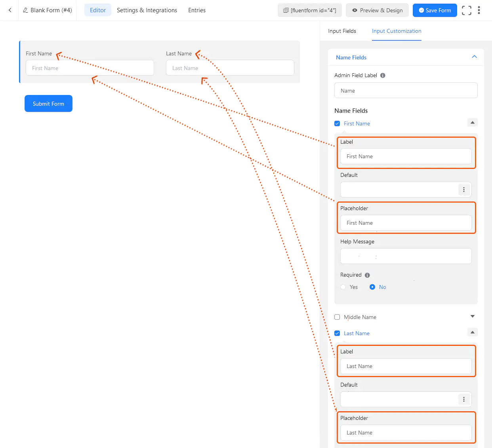Expand the Middle Name settings section
Viewport: 492px width, 448px height.
click(x=472, y=316)
